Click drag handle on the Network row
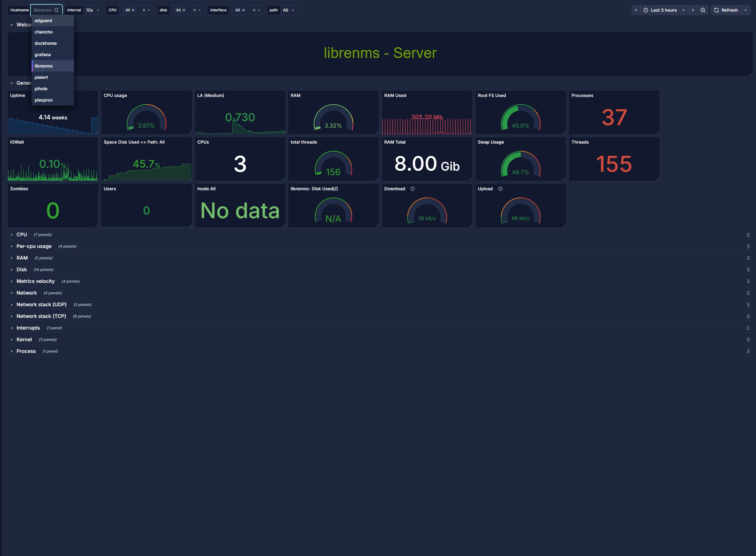 coord(748,293)
